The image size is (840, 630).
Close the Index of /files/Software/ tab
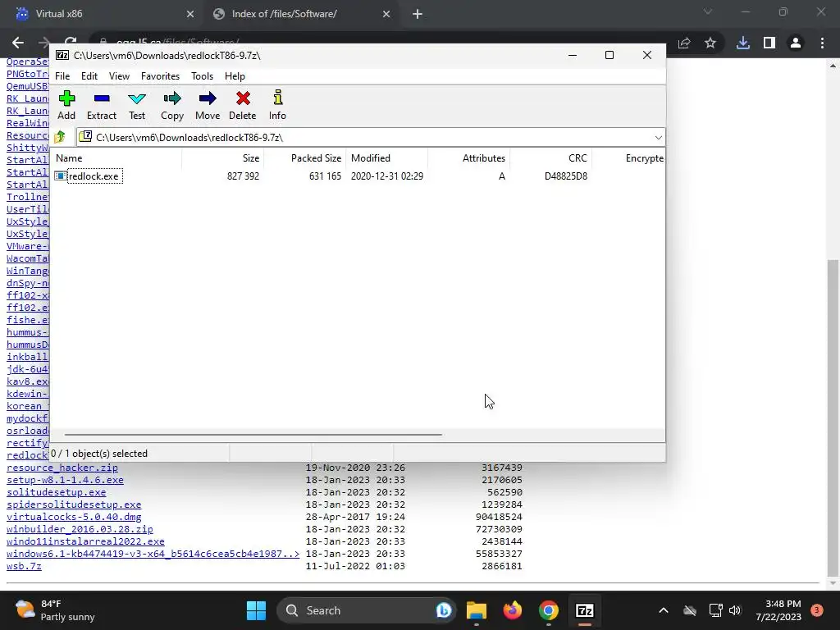point(386,15)
